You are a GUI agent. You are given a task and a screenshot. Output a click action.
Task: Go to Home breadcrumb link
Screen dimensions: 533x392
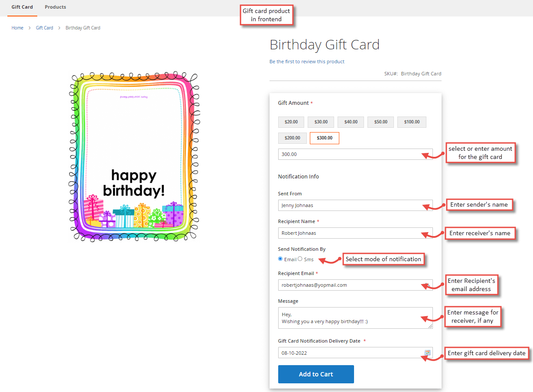pos(17,28)
